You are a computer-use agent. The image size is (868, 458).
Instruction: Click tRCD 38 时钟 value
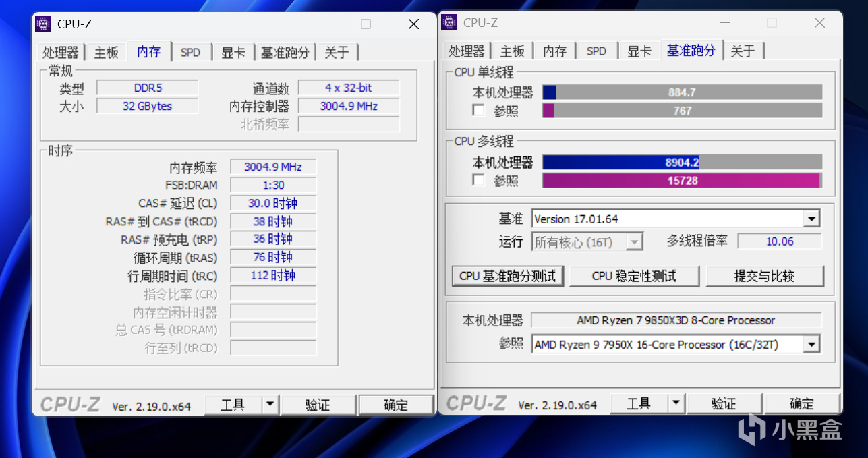pos(273,221)
